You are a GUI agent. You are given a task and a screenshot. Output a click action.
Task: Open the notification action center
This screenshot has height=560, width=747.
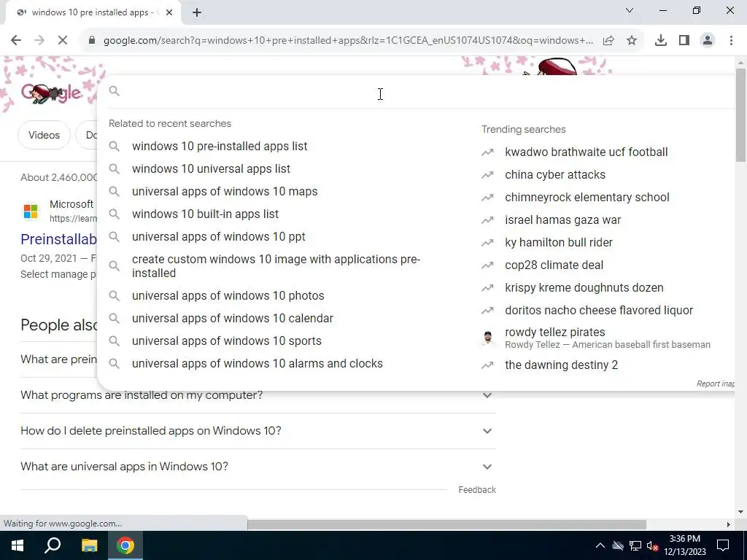[x=723, y=545]
